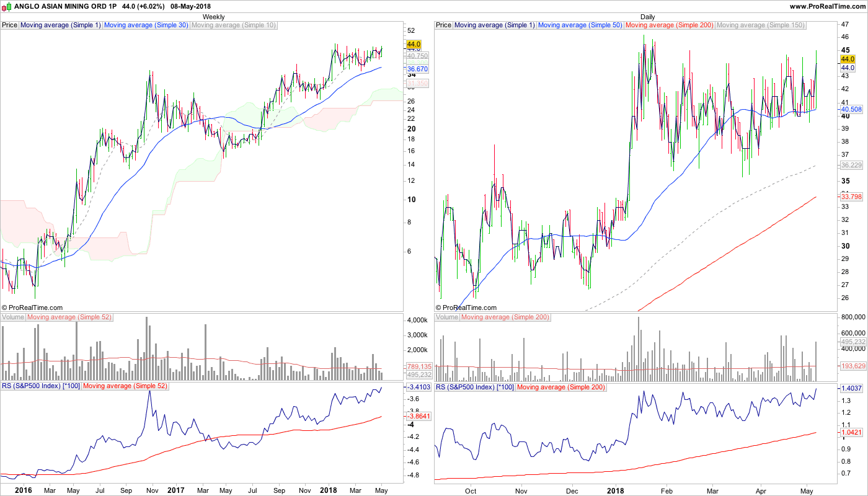This screenshot has height=496, width=868.
Task: Click Moving average (Simple 50) legend on Daily chart
Action: (580, 25)
